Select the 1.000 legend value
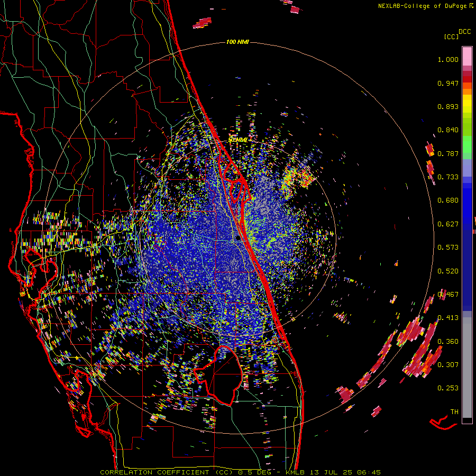476x476 pixels. click(448, 59)
